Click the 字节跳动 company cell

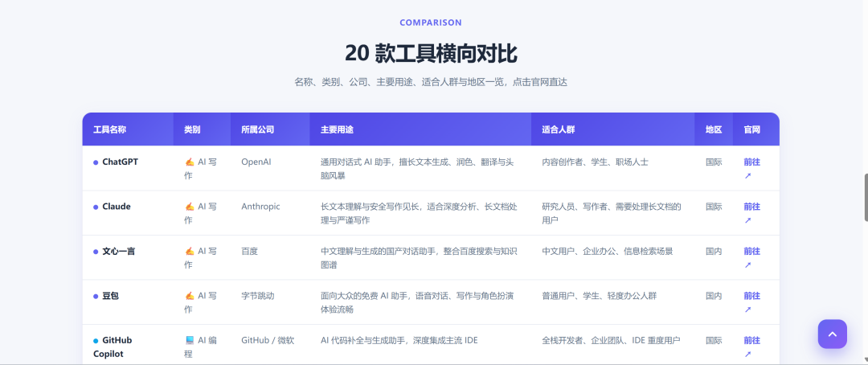[257, 297]
